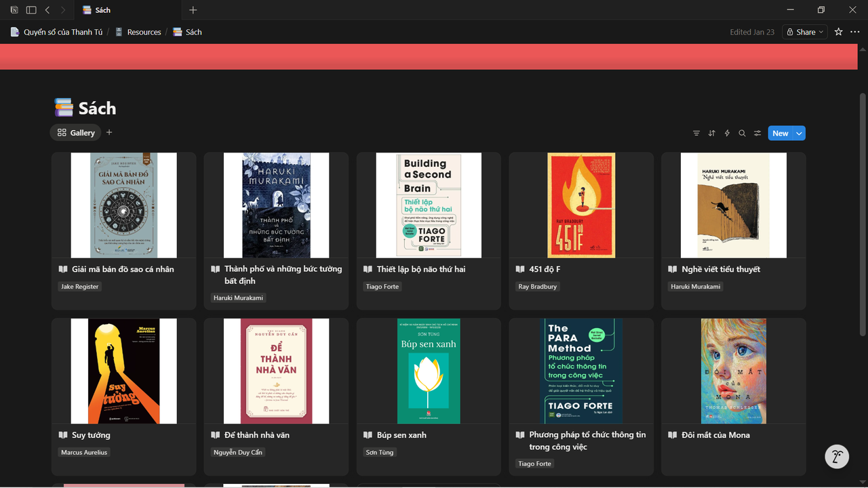
Task: Open the filter options icon
Action: point(696,134)
